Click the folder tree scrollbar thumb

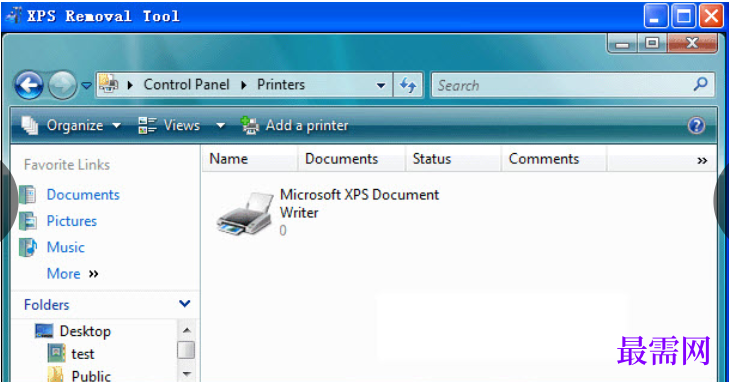186,350
